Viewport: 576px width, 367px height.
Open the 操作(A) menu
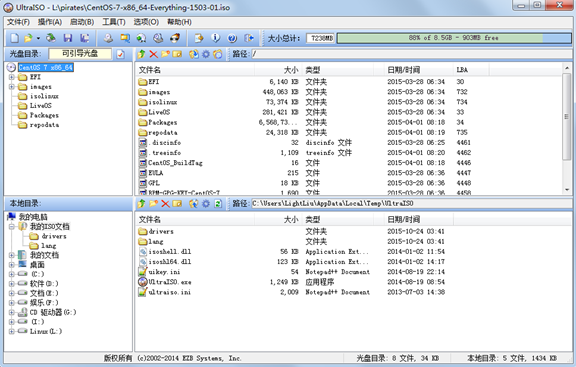pos(50,22)
